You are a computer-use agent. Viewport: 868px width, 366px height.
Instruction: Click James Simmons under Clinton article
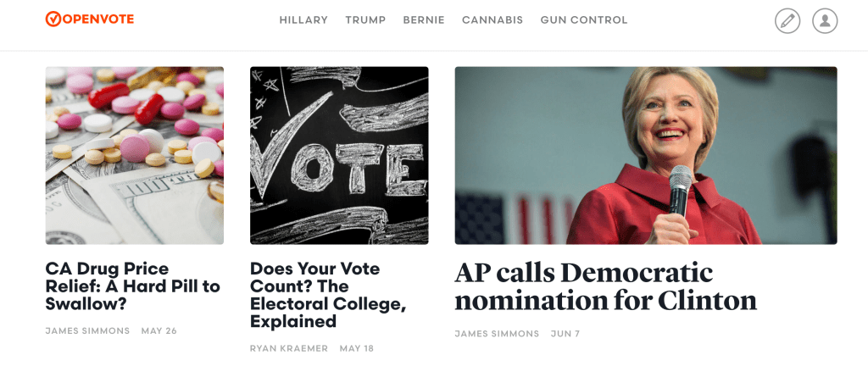[x=497, y=334]
